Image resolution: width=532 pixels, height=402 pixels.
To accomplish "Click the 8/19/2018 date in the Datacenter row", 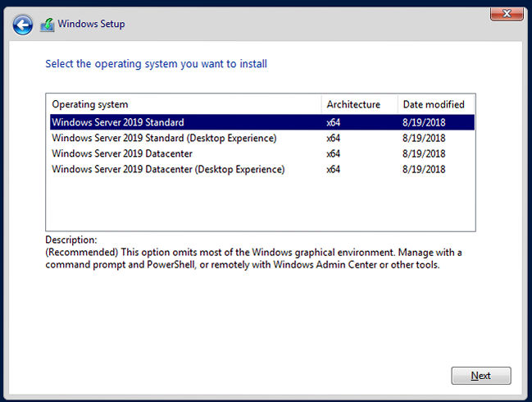I will click(x=424, y=153).
